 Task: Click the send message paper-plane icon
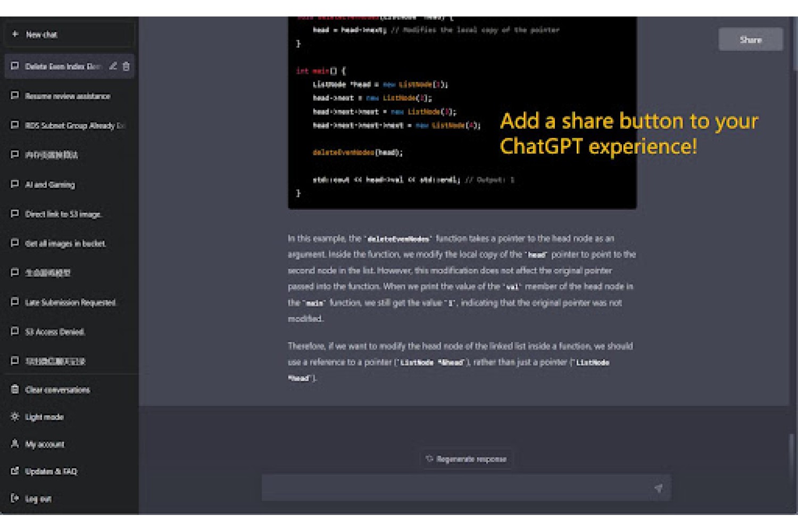pos(659,488)
